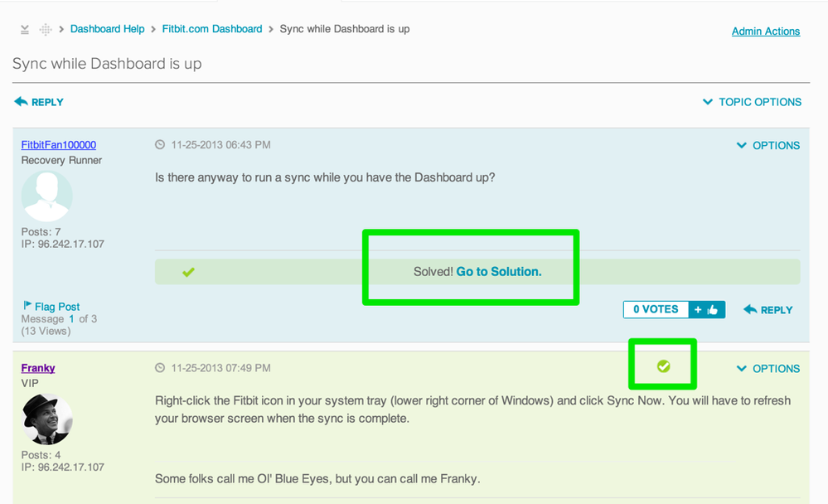Expand OPTIONS on Franky's post
The image size is (828, 504).
coord(768,369)
